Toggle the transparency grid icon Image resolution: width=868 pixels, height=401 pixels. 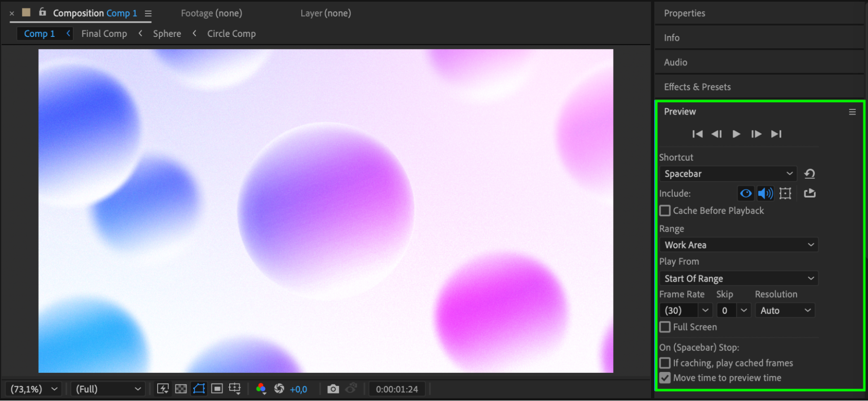[x=181, y=388]
